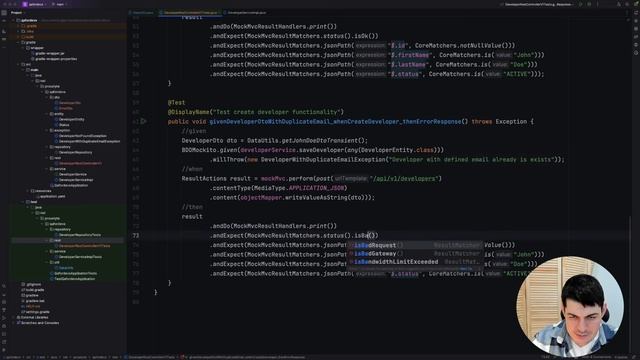Select DeveloperNotFoundException in project tree
640x360 pixels.
point(82,136)
